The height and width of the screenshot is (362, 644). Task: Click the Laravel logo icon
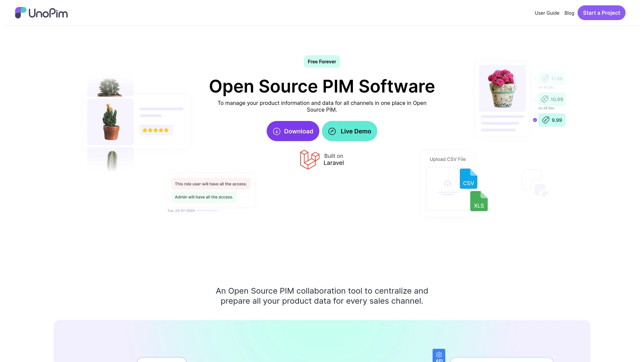coord(310,159)
